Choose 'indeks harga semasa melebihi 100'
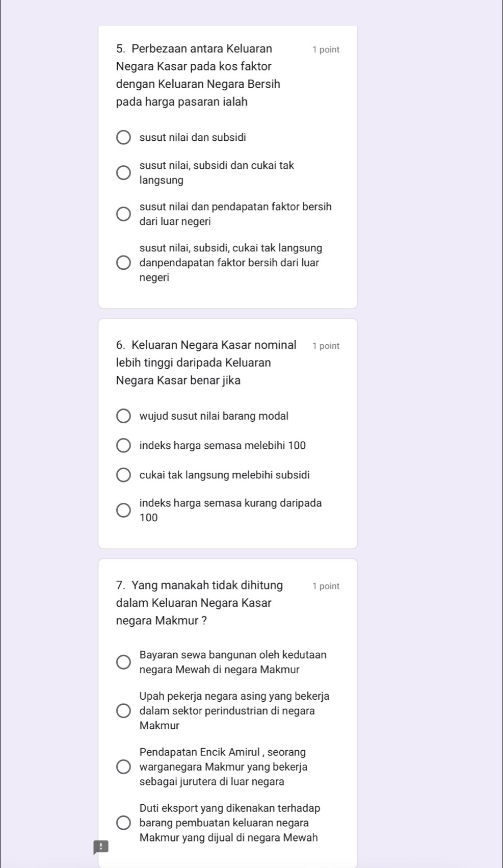Image resolution: width=503 pixels, height=868 pixels. tap(123, 446)
